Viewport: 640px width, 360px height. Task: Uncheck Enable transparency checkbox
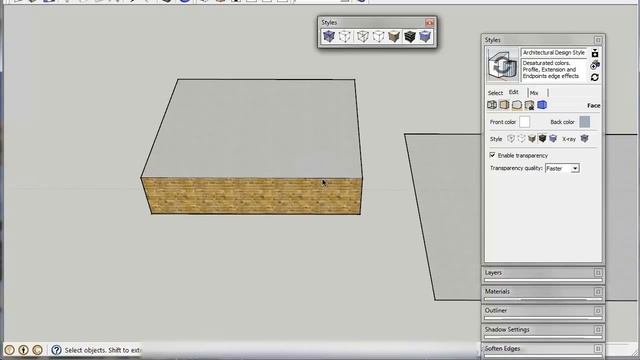(x=492, y=155)
